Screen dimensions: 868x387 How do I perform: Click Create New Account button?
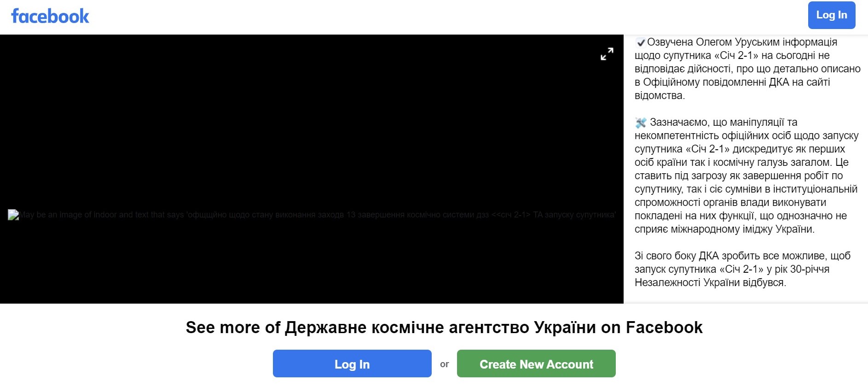(536, 364)
